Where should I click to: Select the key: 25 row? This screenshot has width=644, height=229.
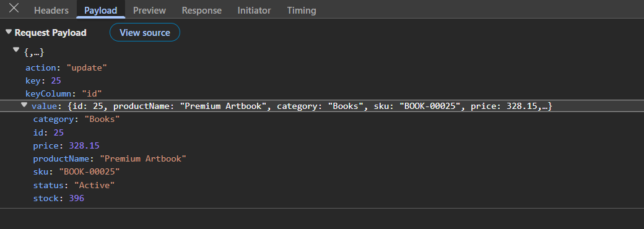tap(43, 80)
